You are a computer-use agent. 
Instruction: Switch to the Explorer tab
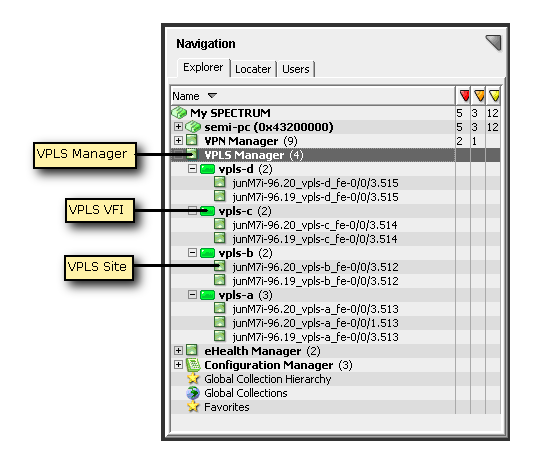click(203, 67)
